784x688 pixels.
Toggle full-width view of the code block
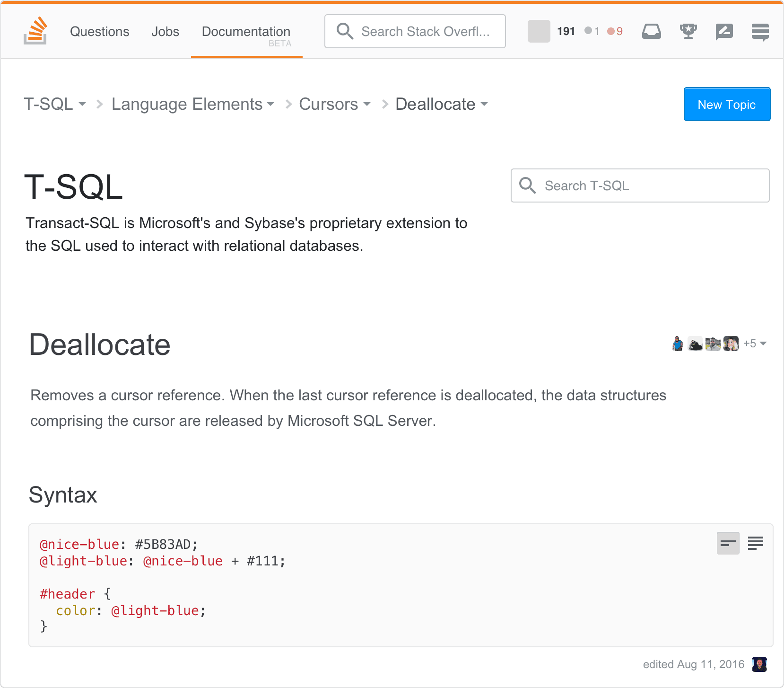755,543
